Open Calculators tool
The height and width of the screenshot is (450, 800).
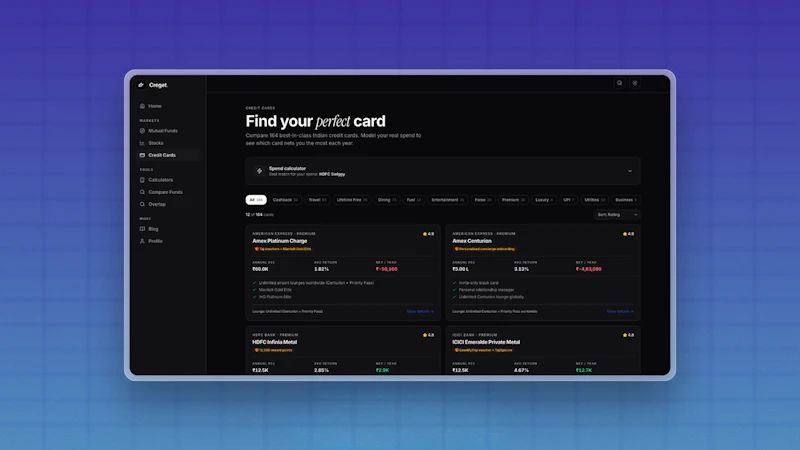click(x=168, y=180)
